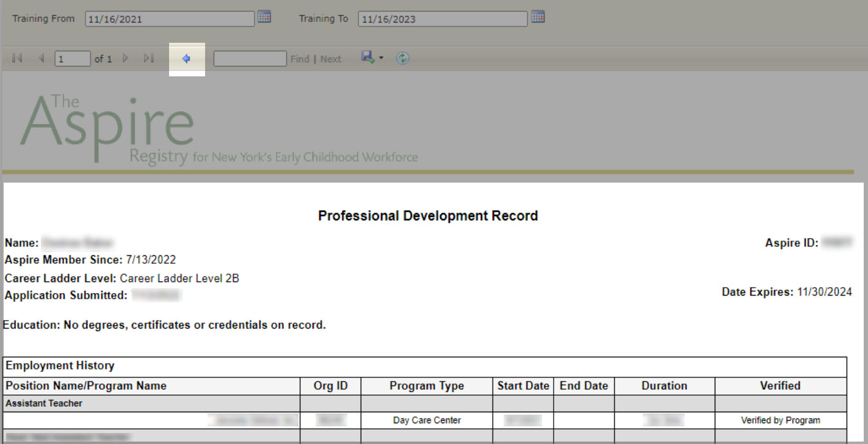Open the Training From calendar picker
The height and width of the screenshot is (444, 868).
(x=264, y=17)
